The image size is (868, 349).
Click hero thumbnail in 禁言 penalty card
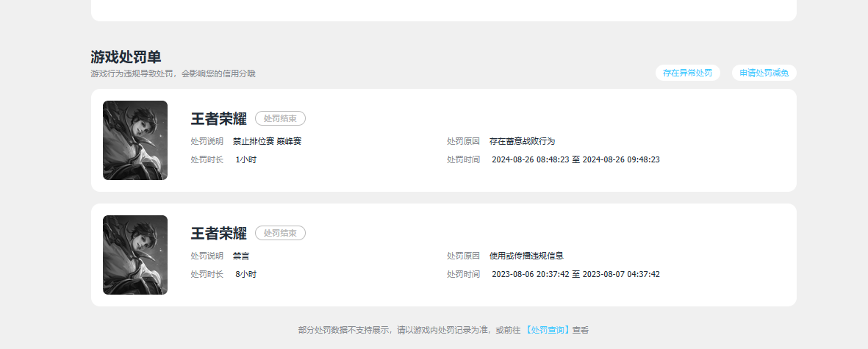[x=135, y=255]
